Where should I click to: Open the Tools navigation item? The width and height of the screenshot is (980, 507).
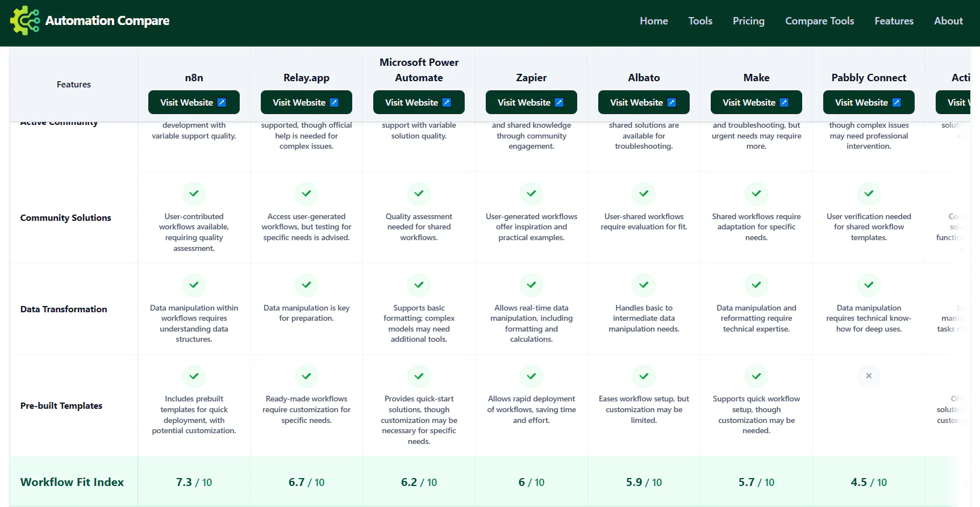click(x=700, y=21)
